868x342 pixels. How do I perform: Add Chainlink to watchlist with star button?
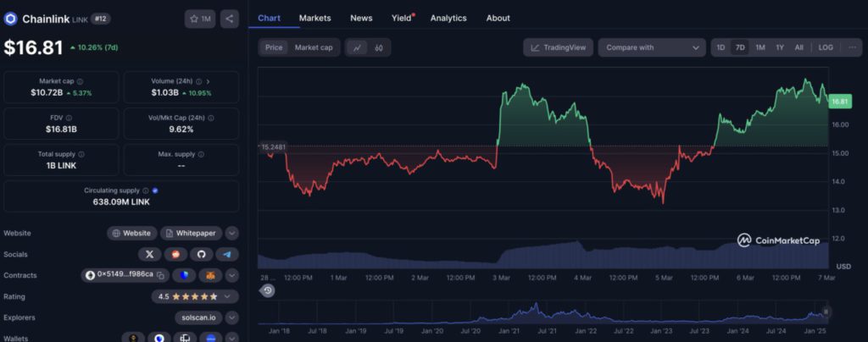[x=200, y=19]
